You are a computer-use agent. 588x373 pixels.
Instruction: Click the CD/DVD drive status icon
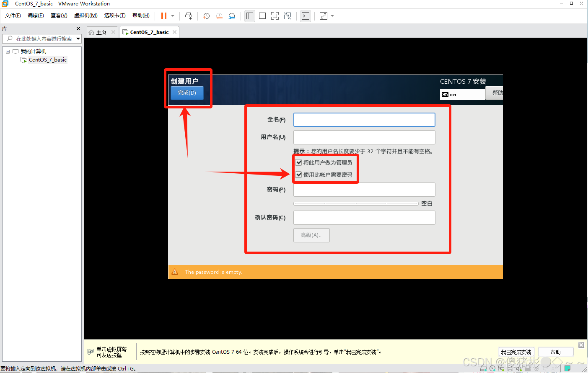point(492,368)
